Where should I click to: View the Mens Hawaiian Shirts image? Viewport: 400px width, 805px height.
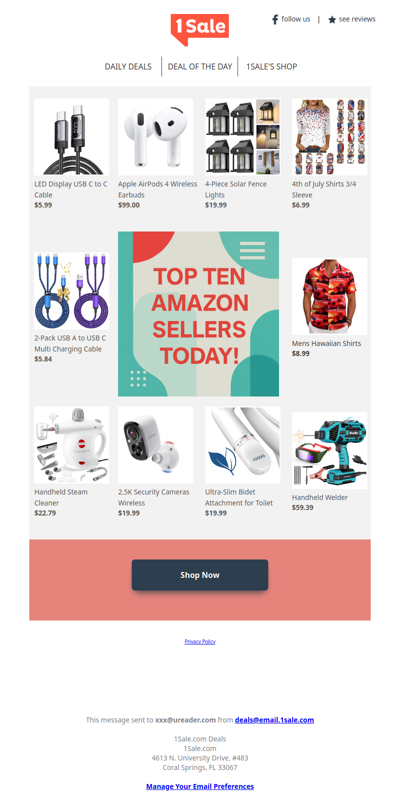pos(330,296)
